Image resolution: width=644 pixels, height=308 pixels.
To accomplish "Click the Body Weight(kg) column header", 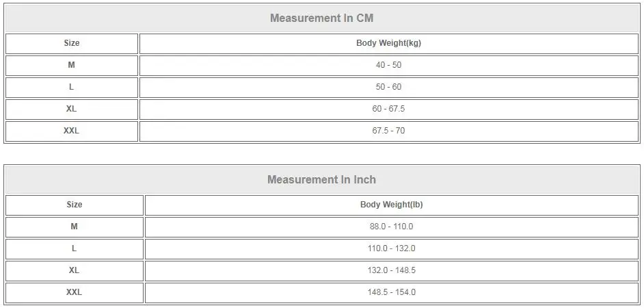I will [388, 44].
